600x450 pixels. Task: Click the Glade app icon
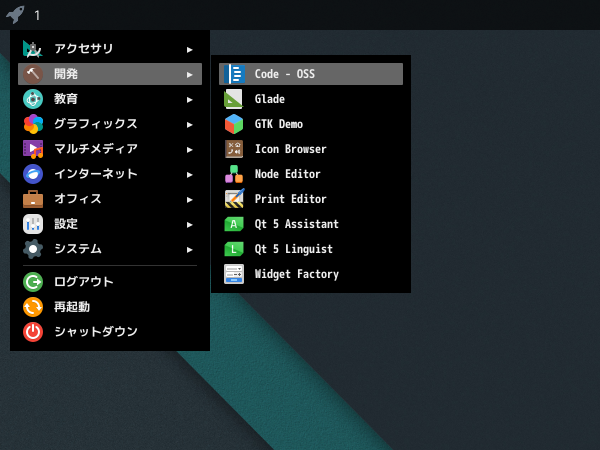234,99
